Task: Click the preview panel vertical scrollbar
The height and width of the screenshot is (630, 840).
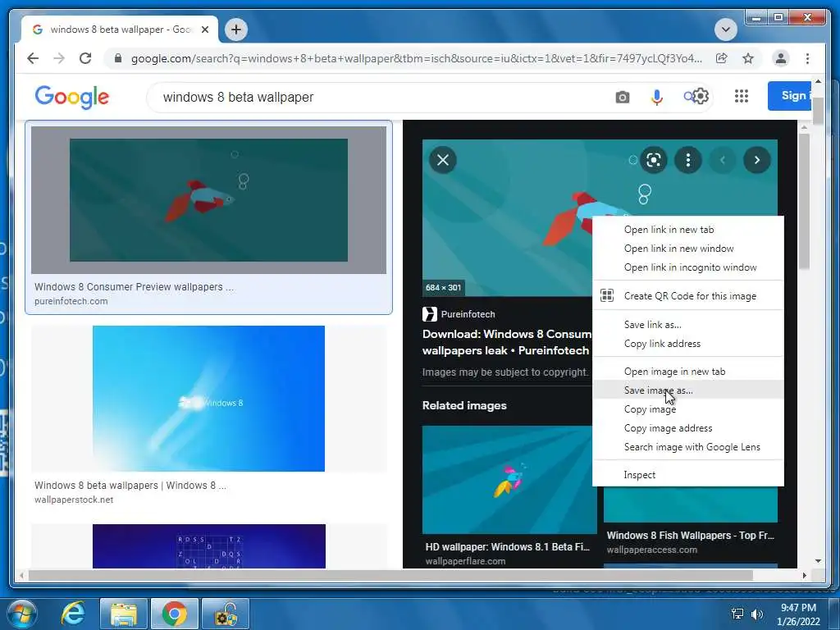Action: click(804, 202)
